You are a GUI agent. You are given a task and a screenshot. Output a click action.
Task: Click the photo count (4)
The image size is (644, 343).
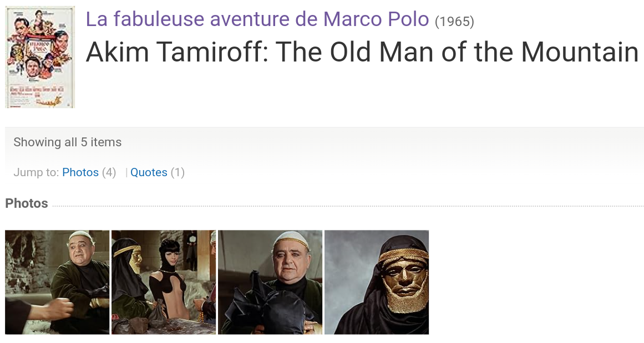pos(109,172)
